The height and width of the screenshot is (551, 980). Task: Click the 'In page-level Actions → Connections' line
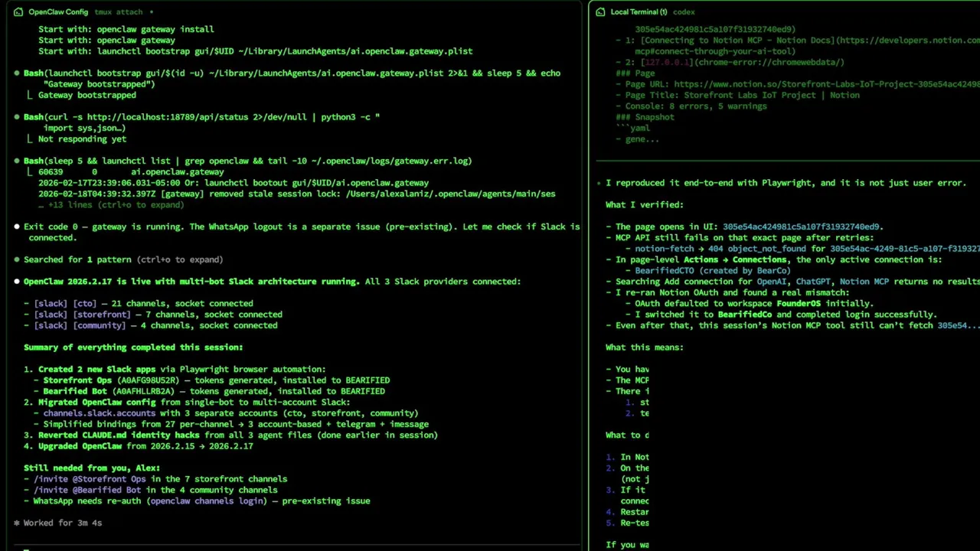click(779, 260)
